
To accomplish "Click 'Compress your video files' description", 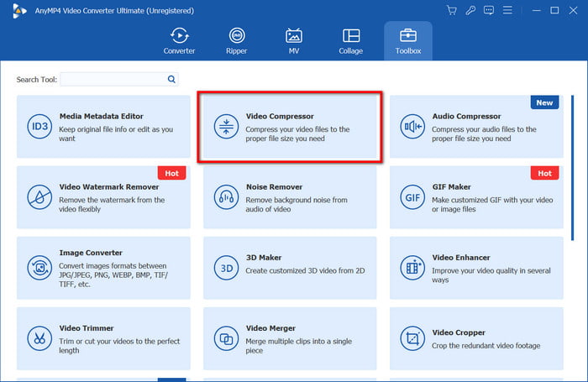I will point(297,133).
